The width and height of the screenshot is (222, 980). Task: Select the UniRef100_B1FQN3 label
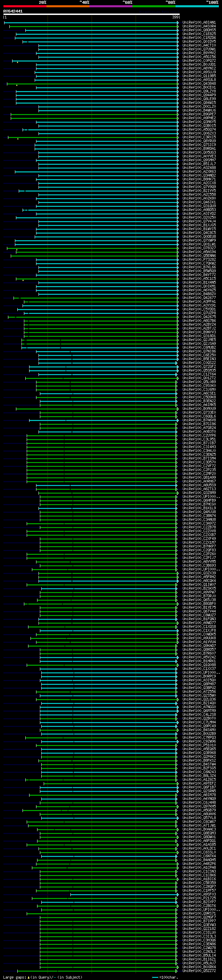[x=199, y=619]
